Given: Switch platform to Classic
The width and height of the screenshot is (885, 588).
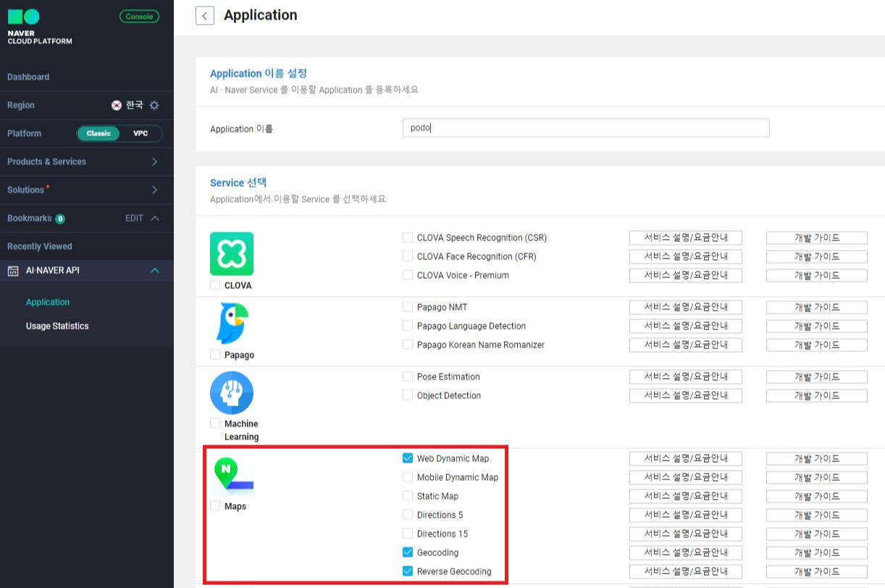Looking at the screenshot, I should (x=98, y=133).
